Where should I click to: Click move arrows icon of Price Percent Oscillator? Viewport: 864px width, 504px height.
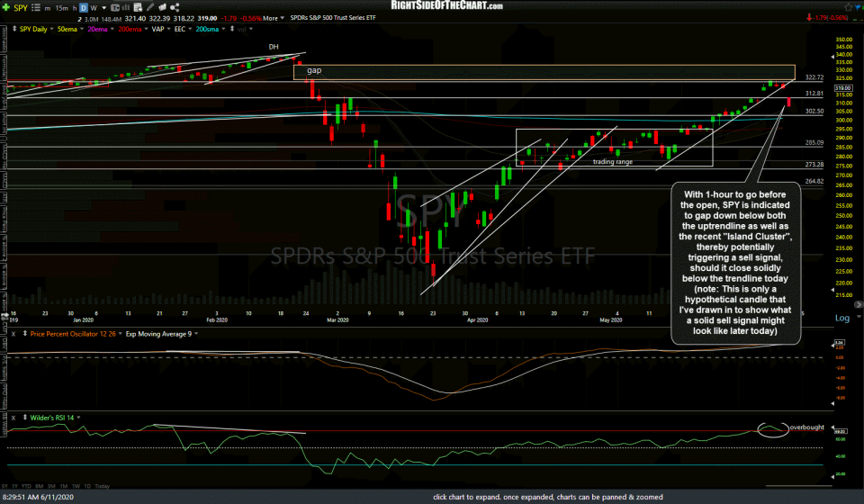[25, 334]
